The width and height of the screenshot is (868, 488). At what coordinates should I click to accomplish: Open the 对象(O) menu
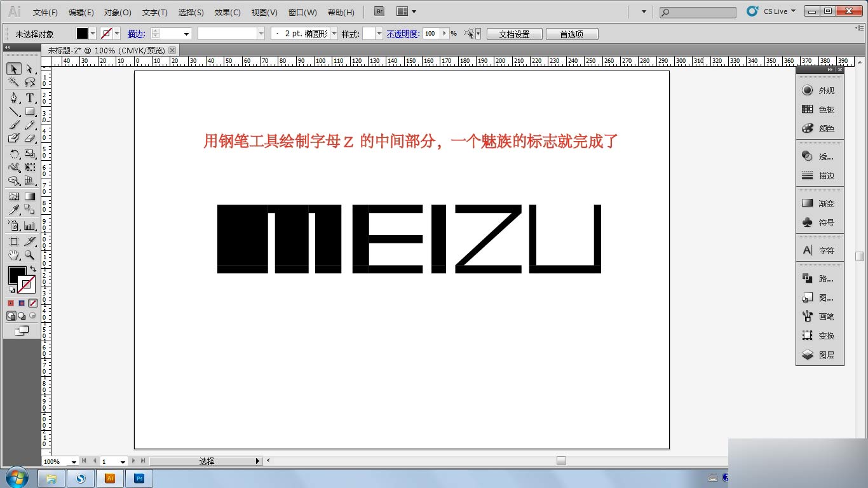(118, 12)
